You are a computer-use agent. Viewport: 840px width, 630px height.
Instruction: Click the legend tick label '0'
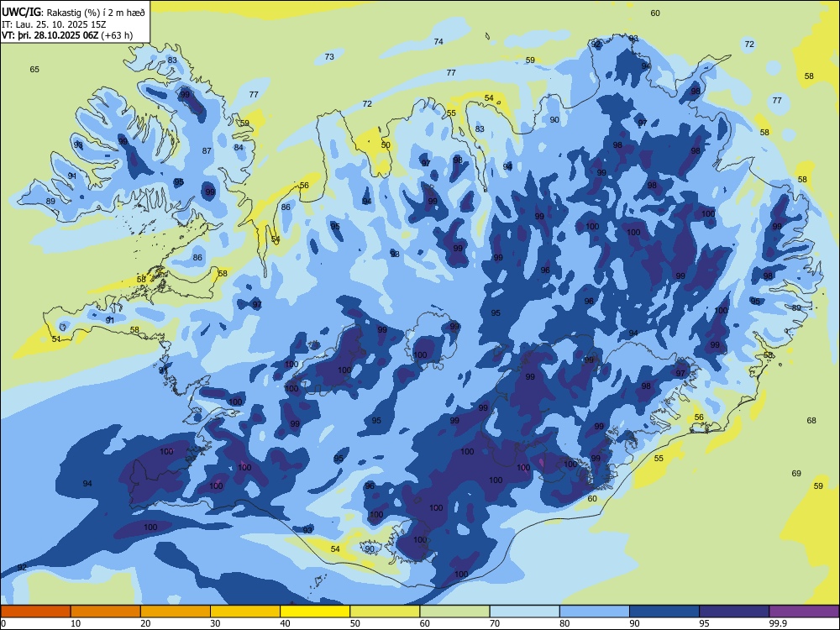3,623
